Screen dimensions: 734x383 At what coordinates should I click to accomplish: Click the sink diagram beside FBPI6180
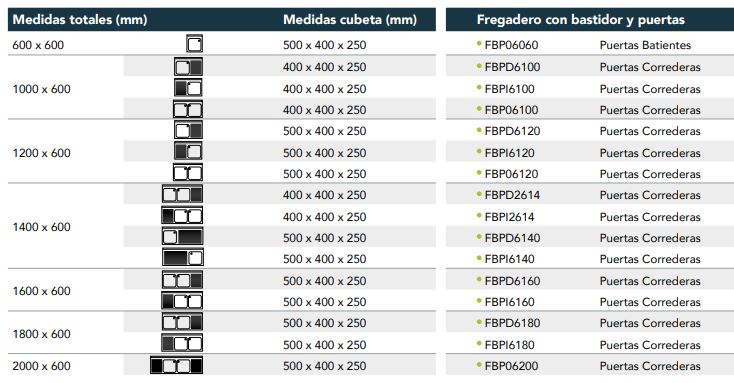click(x=182, y=344)
